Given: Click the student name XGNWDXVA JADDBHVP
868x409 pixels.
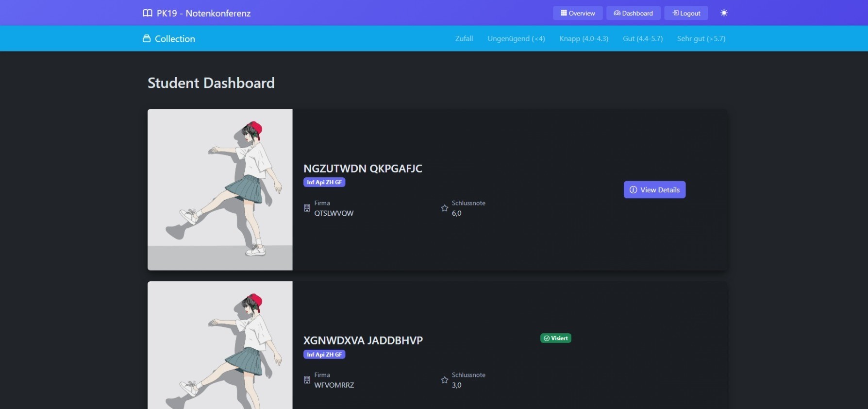Looking at the screenshot, I should coord(363,341).
